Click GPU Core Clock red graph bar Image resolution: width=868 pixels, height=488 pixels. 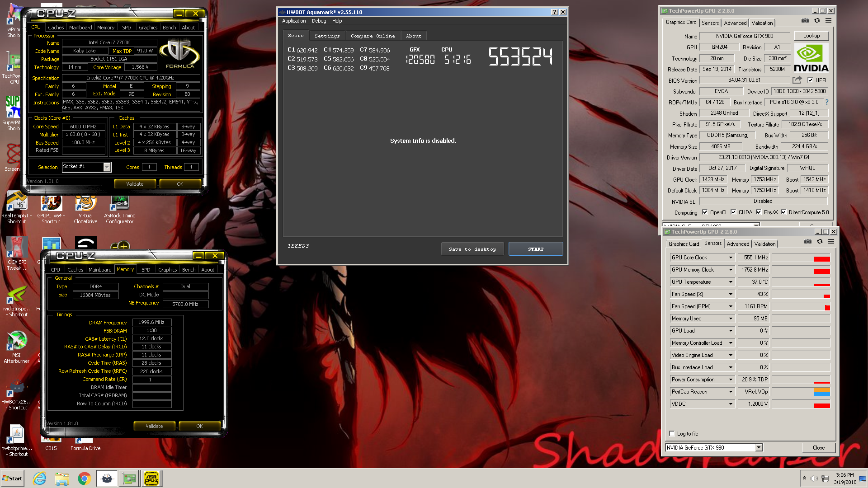click(x=821, y=259)
